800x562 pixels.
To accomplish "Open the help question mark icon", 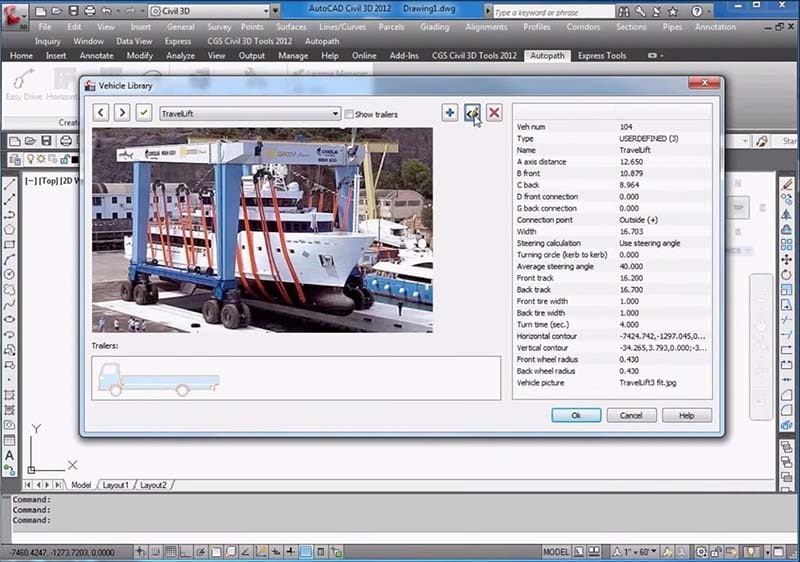I will 696,11.
